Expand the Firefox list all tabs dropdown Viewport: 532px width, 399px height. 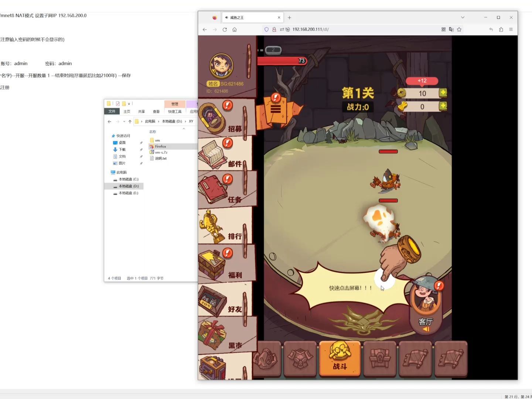coord(463,17)
